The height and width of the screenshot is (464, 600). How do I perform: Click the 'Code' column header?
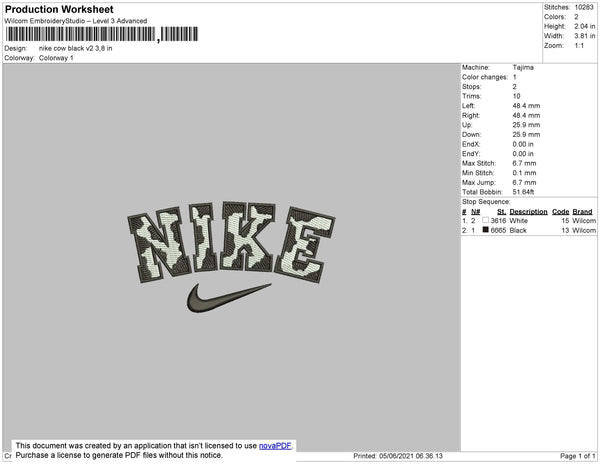click(x=561, y=212)
